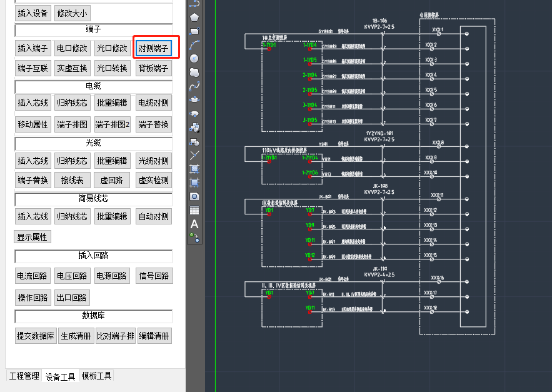
Task: Open the Insert Block tool
Action: pos(194,128)
